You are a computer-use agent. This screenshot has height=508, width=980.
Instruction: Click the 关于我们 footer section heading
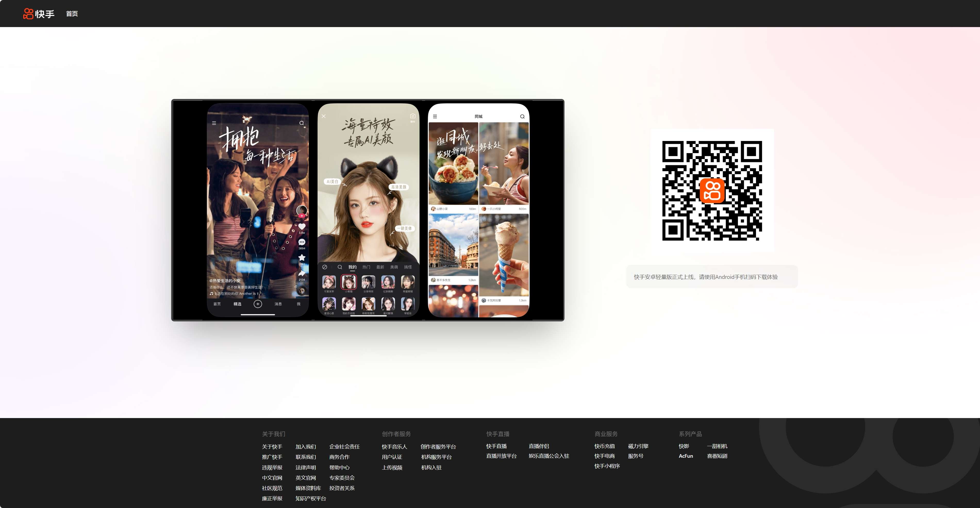click(273, 434)
